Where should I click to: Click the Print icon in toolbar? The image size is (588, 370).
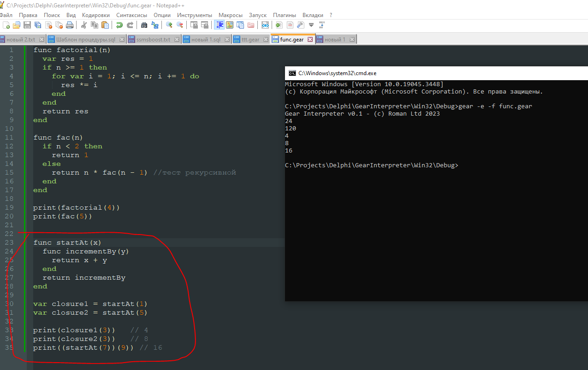tap(70, 25)
